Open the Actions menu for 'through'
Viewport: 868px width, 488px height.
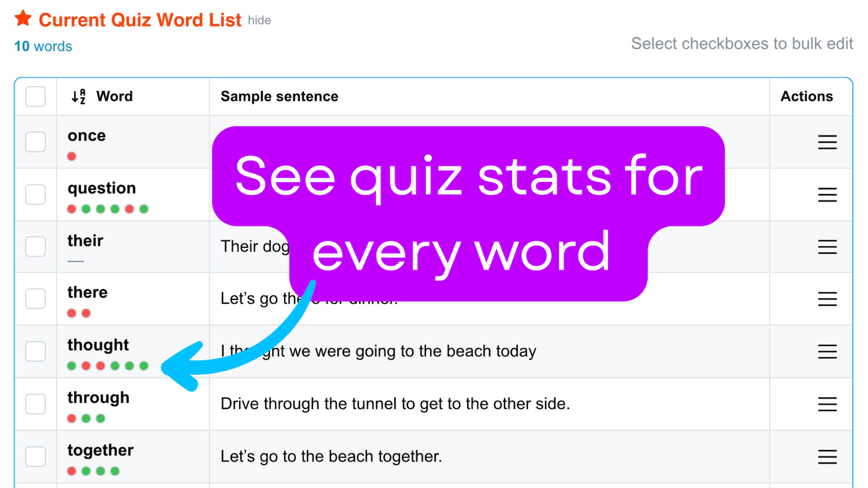[827, 404]
